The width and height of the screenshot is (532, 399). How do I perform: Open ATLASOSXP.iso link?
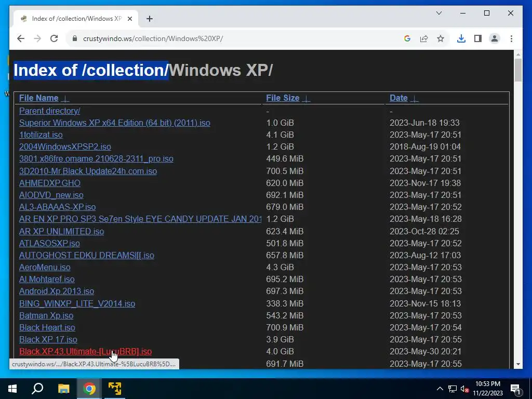(x=49, y=244)
